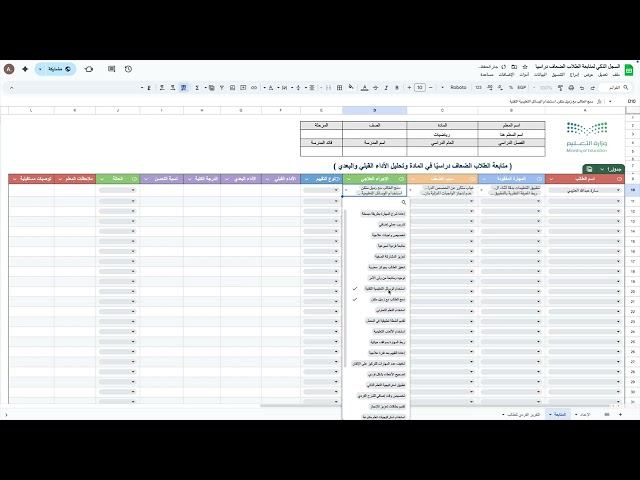
Task: Toggle italic formatting in toolbar
Action: tap(386, 87)
